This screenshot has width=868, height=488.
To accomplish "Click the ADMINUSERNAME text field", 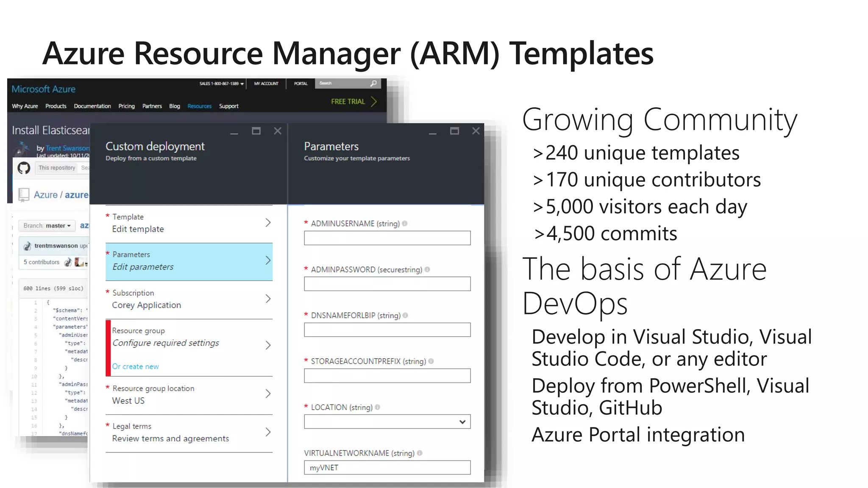I will 387,238.
